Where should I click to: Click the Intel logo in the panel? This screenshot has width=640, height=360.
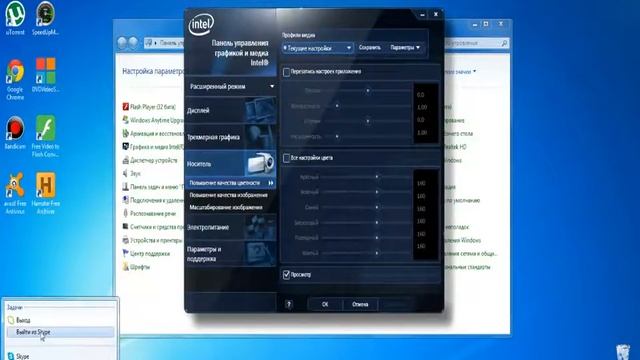(201, 24)
